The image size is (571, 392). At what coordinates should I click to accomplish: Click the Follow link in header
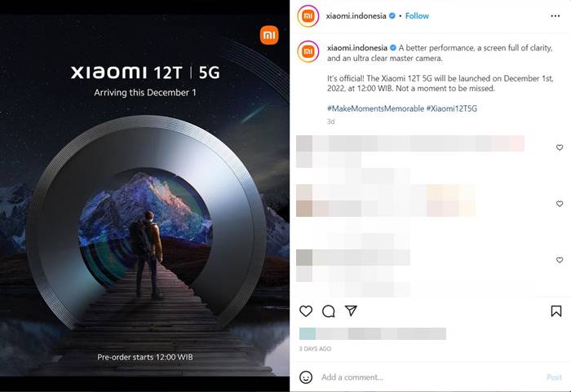417,16
